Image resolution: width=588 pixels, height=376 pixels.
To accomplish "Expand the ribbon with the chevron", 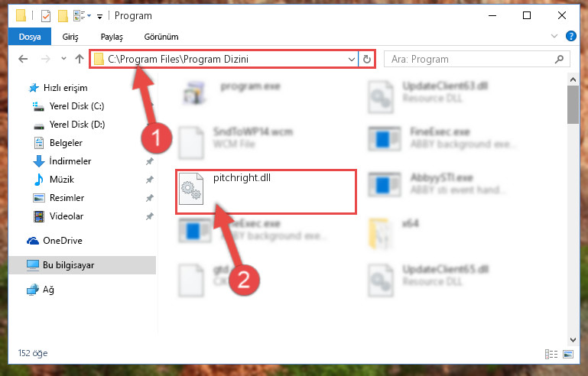I will click(x=554, y=36).
